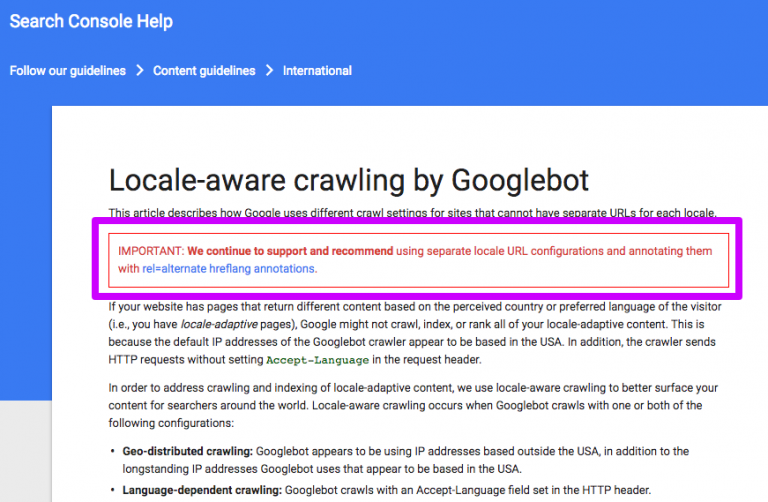This screenshot has width=768, height=502.
Task: Click the bullet dot beside Language-dependent crawling
Action: point(111,490)
